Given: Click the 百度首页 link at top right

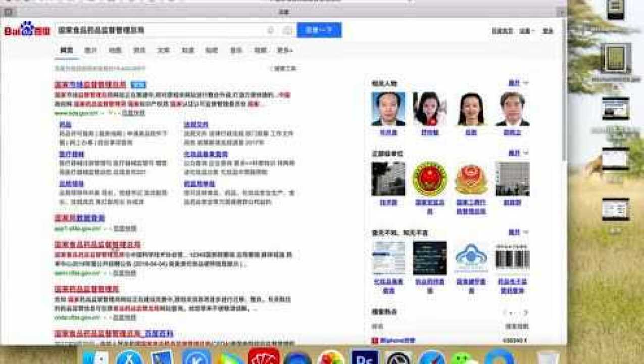Looking at the screenshot, I should [x=502, y=31].
